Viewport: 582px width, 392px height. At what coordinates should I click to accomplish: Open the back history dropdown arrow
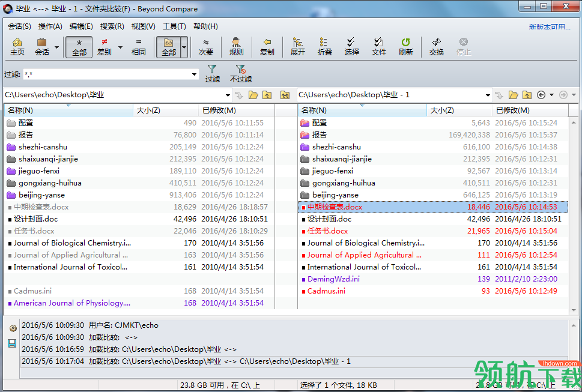coord(551,95)
